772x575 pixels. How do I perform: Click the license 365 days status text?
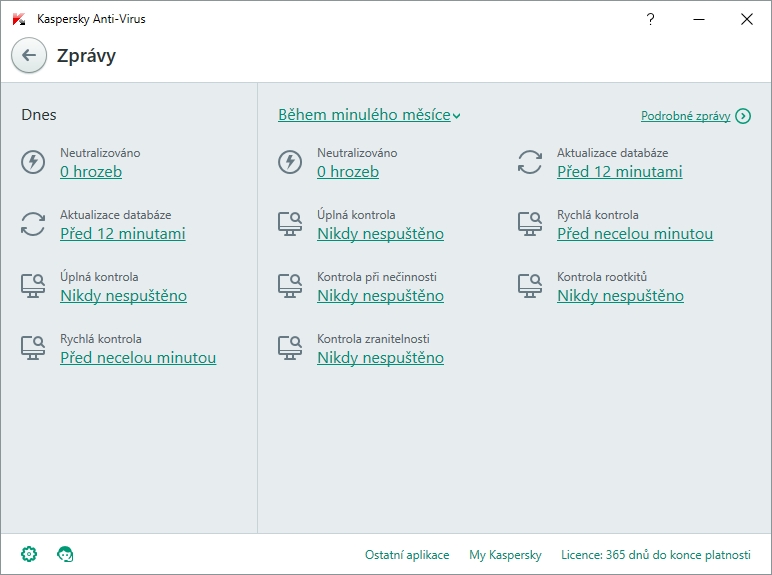pyautogui.click(x=655, y=555)
